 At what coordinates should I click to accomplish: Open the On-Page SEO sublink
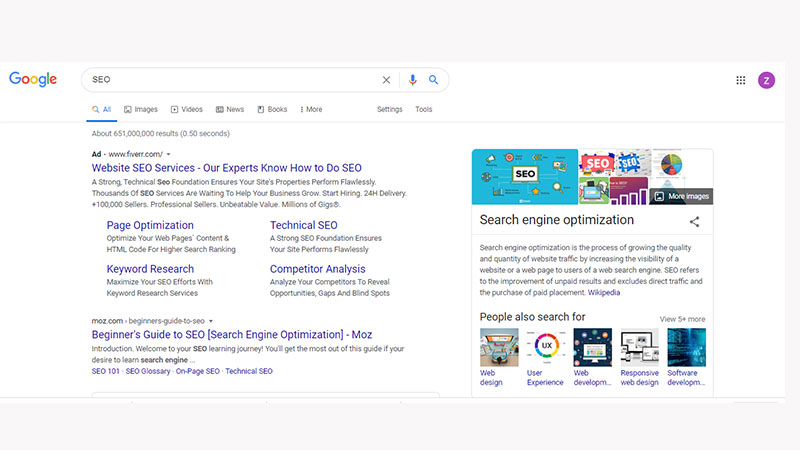click(197, 371)
